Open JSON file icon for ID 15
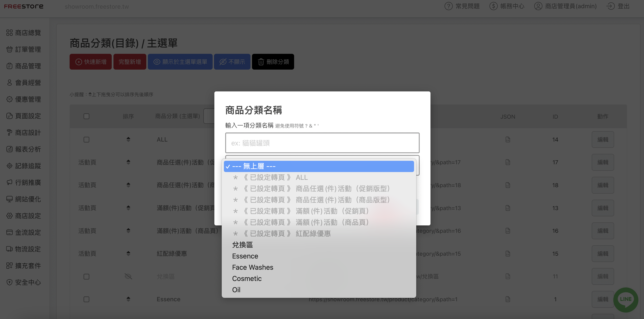644x319 pixels. (508, 254)
